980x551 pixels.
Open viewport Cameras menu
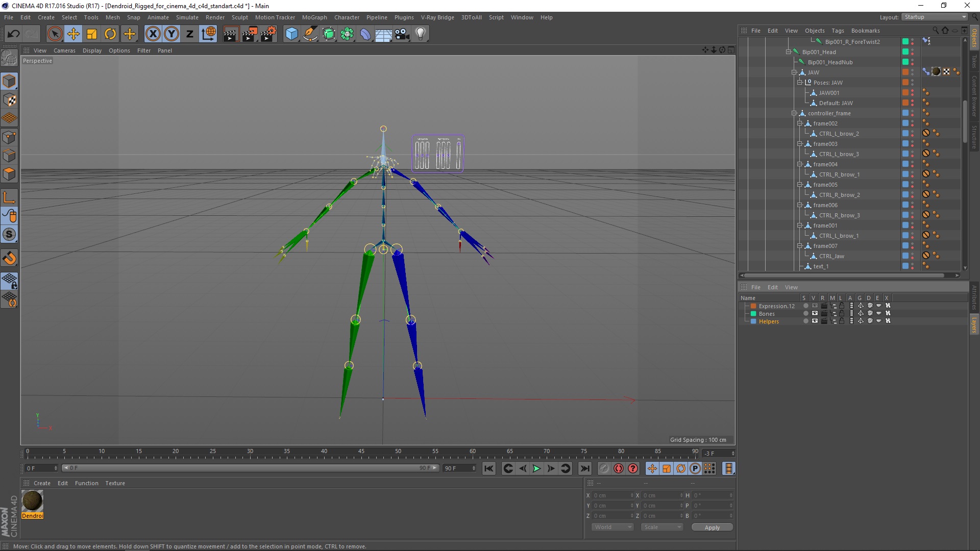[x=64, y=51]
